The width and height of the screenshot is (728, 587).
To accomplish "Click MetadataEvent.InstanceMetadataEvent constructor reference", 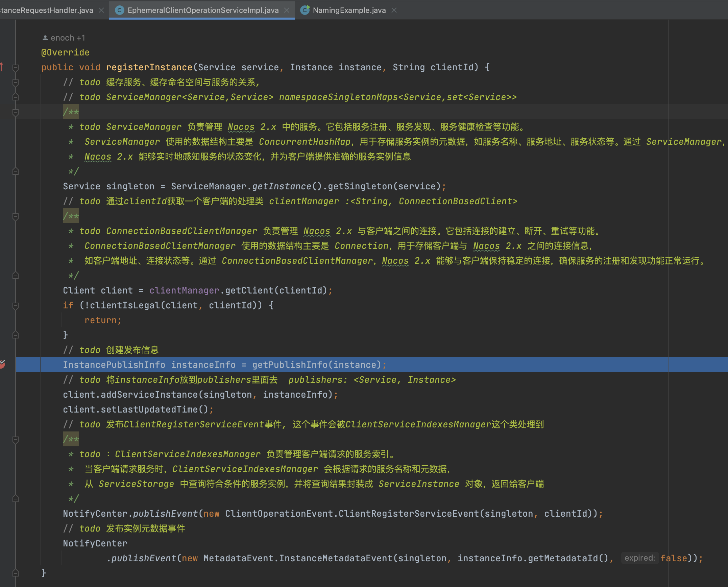I will click(298, 558).
